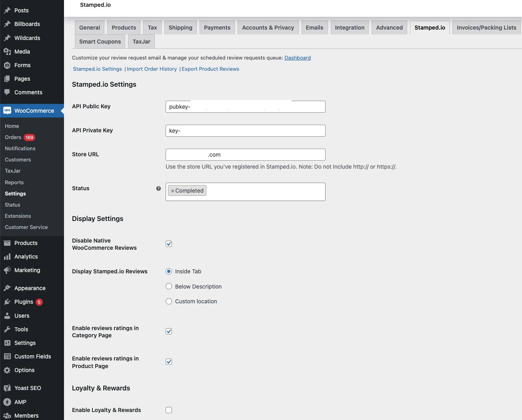Click the Yoast SEO sidebar icon

[7, 388]
